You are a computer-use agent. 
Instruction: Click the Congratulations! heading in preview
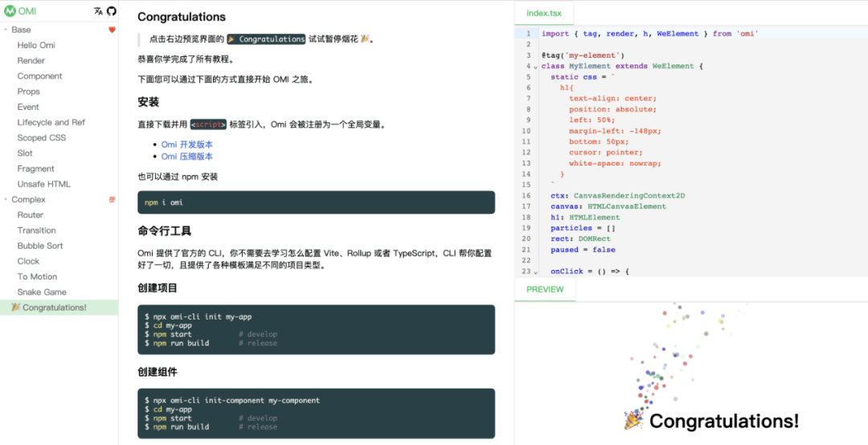[711, 421]
